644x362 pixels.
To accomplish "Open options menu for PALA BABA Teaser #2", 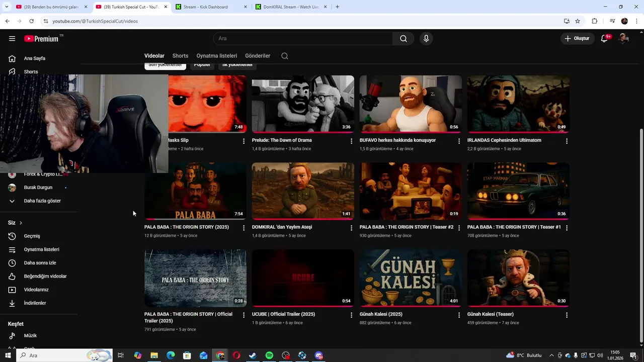I will [x=459, y=228].
